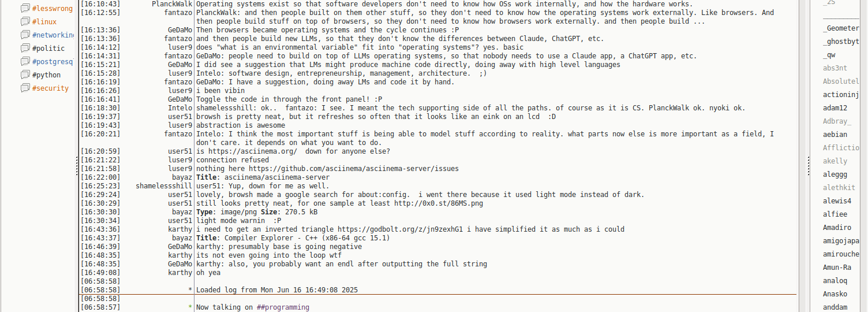Click the icon next to #python
The image size is (868, 312).
coord(25,75)
